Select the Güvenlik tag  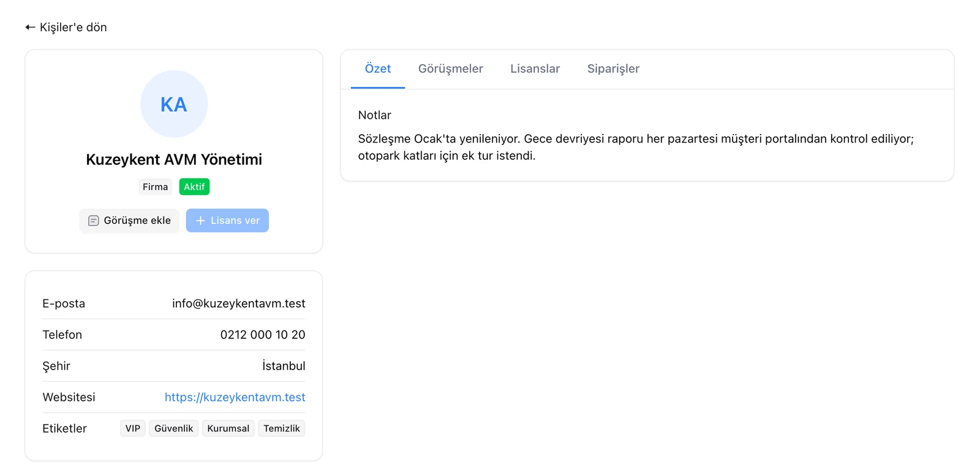click(174, 428)
